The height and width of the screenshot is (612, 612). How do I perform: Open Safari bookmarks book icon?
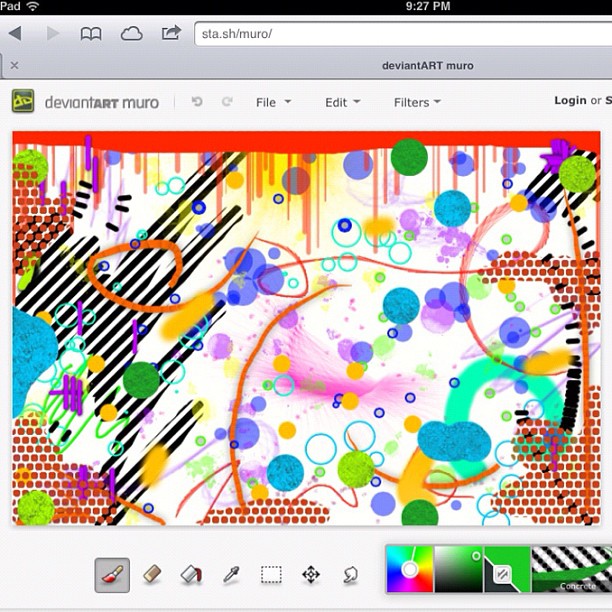pyautogui.click(x=91, y=33)
